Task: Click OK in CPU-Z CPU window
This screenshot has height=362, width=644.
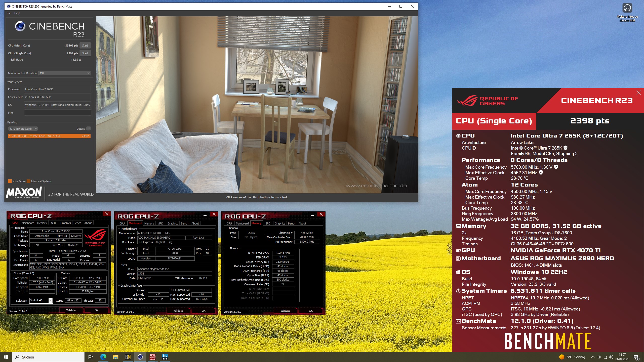Action: point(96,310)
